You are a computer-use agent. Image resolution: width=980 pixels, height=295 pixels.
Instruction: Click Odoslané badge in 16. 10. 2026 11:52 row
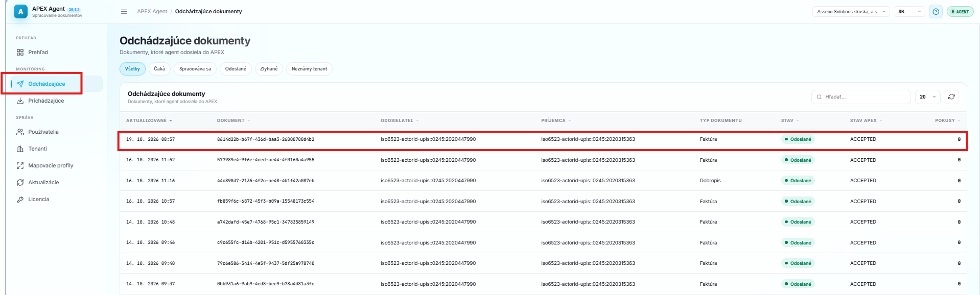(x=798, y=160)
